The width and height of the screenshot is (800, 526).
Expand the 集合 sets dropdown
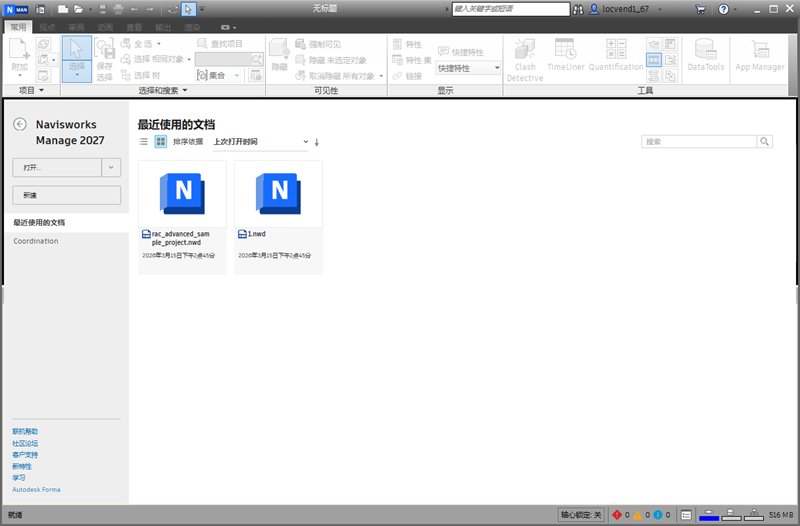pyautogui.click(x=237, y=76)
